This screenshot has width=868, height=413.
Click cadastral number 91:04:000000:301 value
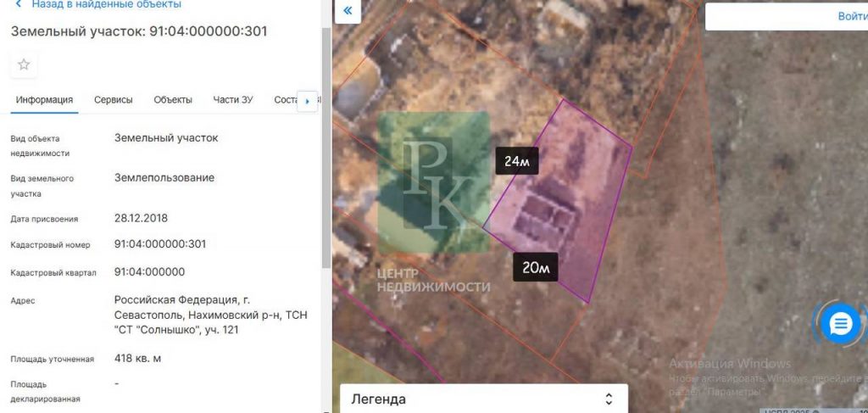pyautogui.click(x=160, y=244)
